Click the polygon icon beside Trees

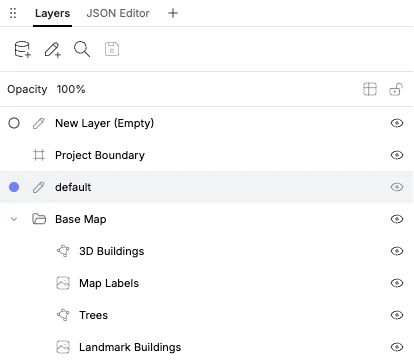click(x=63, y=315)
